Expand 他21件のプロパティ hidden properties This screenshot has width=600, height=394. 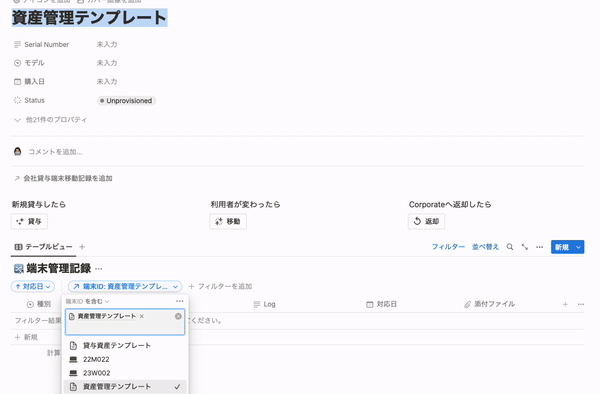tap(51, 120)
